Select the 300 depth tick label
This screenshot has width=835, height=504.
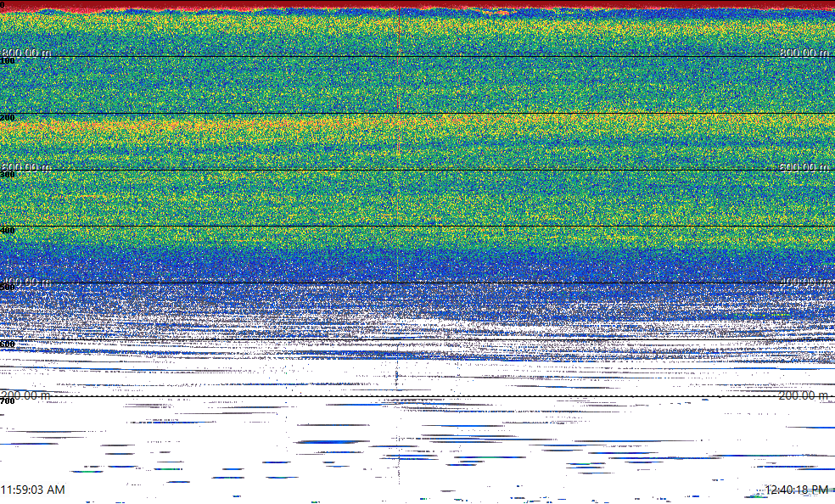pos(8,175)
